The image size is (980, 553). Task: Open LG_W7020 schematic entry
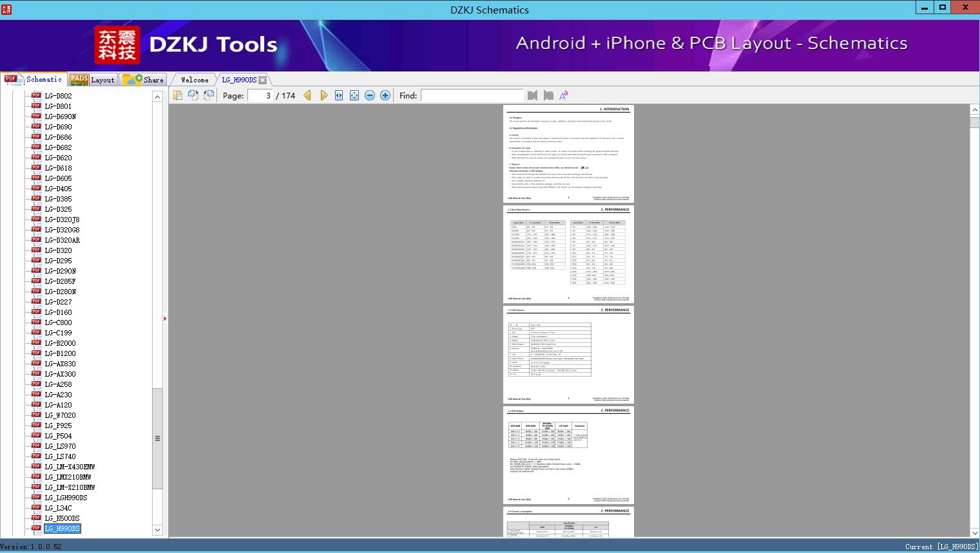tap(61, 415)
